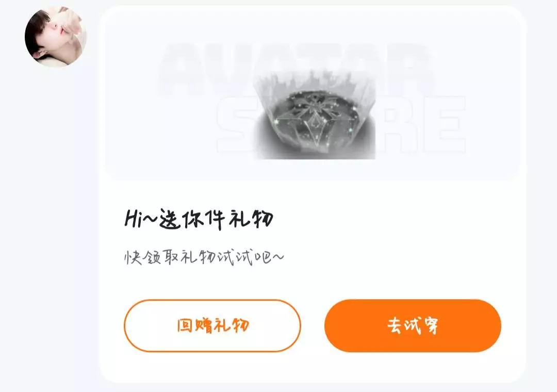Tap the crystal gift item image
Image resolution: width=557 pixels, height=392 pixels.
tap(315, 115)
